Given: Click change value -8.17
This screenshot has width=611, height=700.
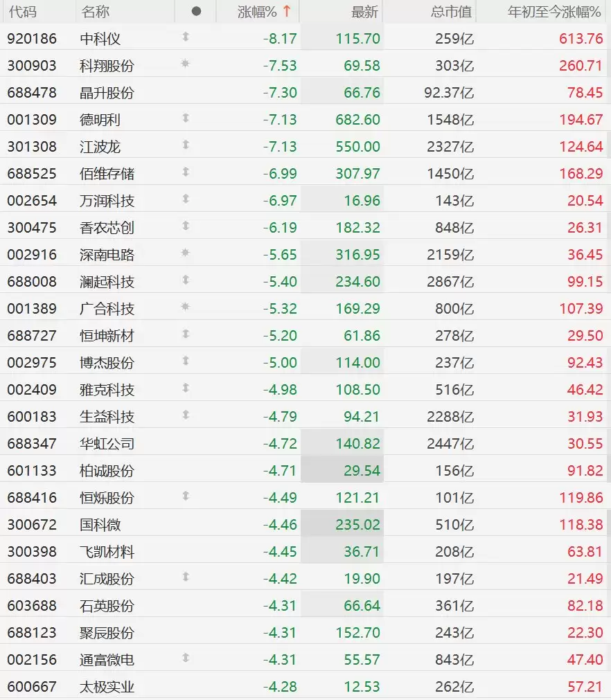Looking at the screenshot, I should pos(280,39).
